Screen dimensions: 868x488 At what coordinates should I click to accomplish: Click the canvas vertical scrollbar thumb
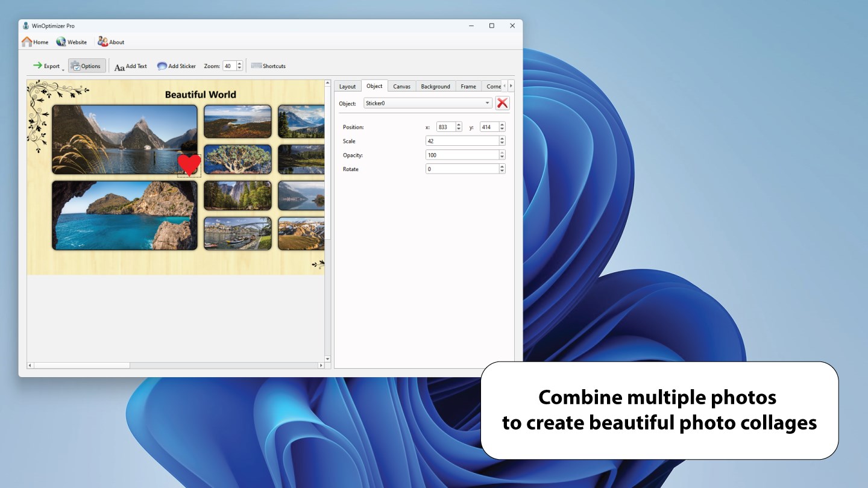(328, 163)
